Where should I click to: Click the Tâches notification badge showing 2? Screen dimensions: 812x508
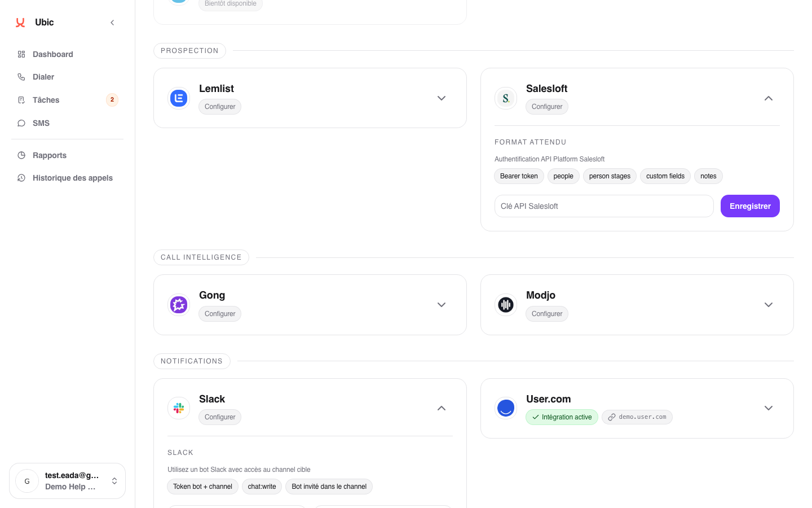click(x=112, y=100)
